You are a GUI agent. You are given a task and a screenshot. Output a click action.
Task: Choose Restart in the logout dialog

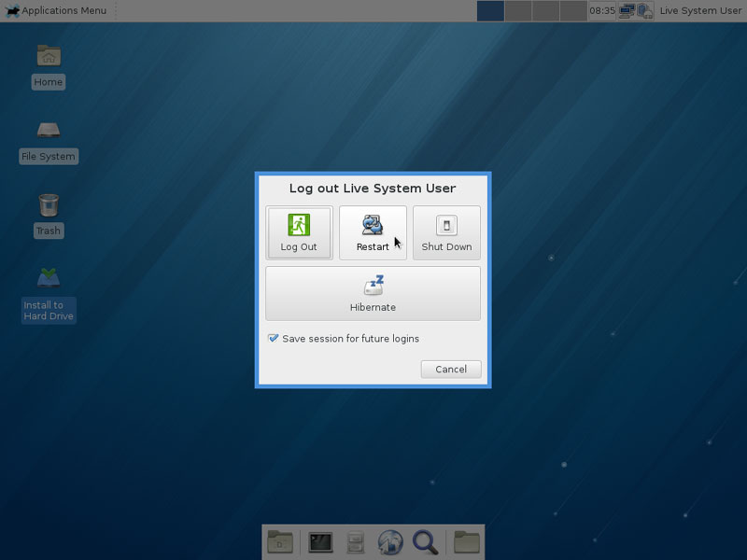pyautogui.click(x=373, y=232)
